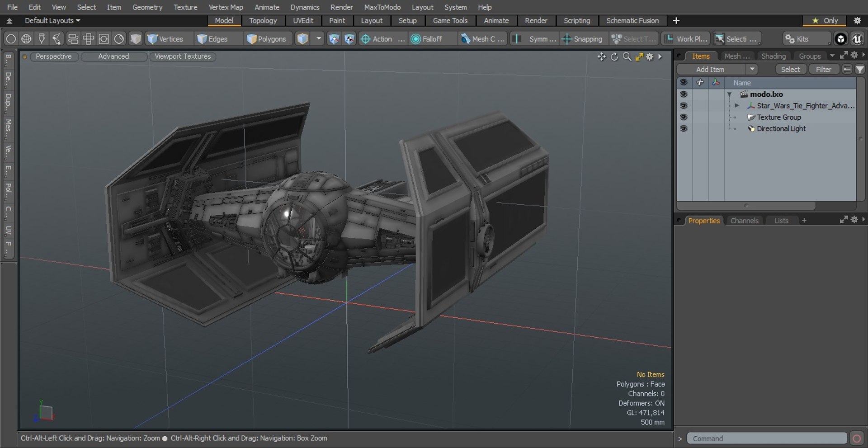Viewport: 868px width, 448px height.
Task: Toggle Snapping on
Action: point(582,39)
